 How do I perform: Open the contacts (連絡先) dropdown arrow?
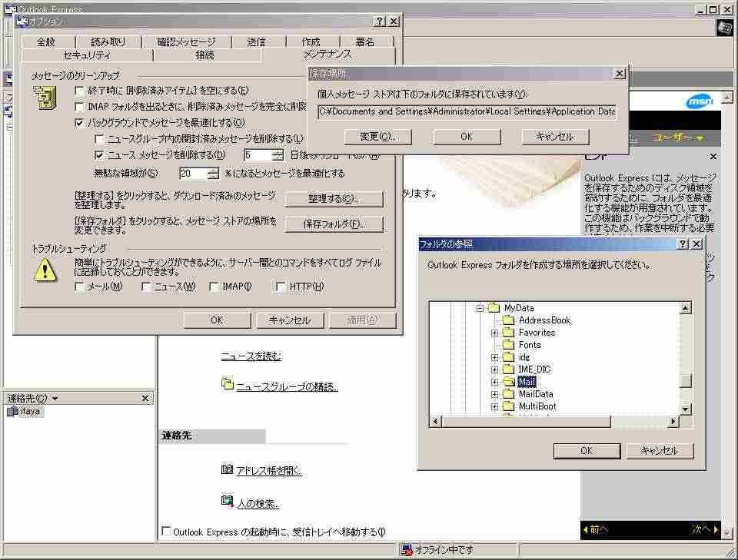[x=55, y=398]
